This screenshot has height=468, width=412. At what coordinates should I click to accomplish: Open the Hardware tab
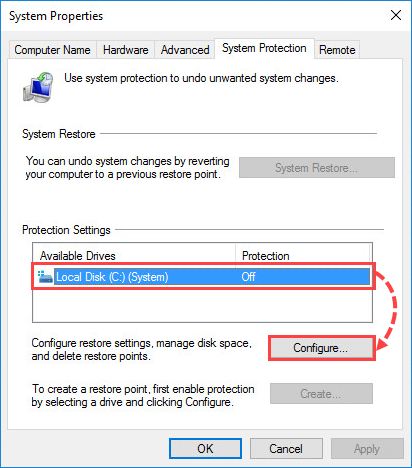tap(125, 50)
